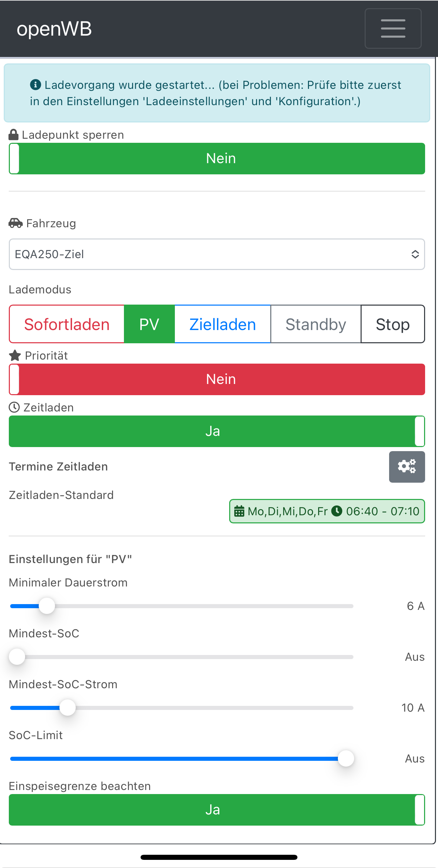Screen dimensions: 438x868
Task: Select the Sofortladen charge mode
Action: pyautogui.click(x=67, y=324)
